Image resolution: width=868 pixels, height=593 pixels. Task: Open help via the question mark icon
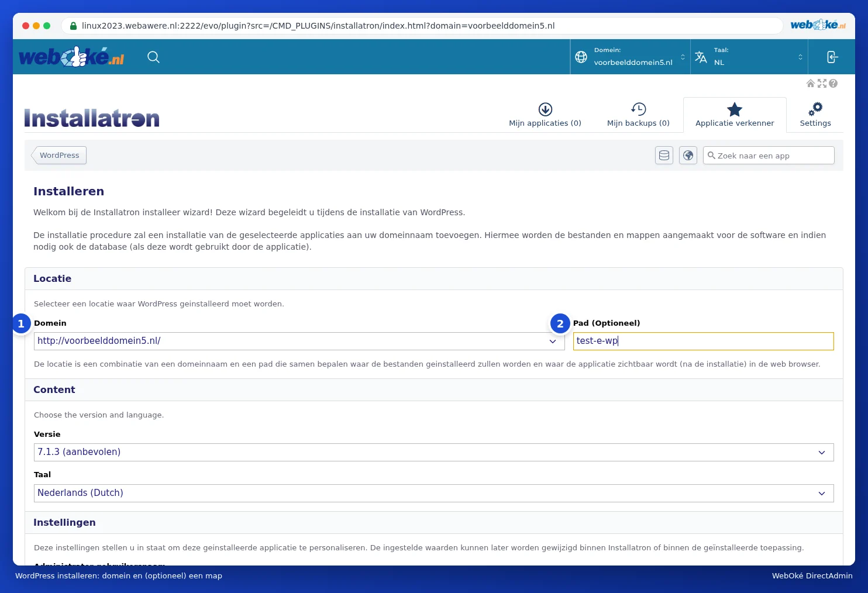[x=833, y=84]
